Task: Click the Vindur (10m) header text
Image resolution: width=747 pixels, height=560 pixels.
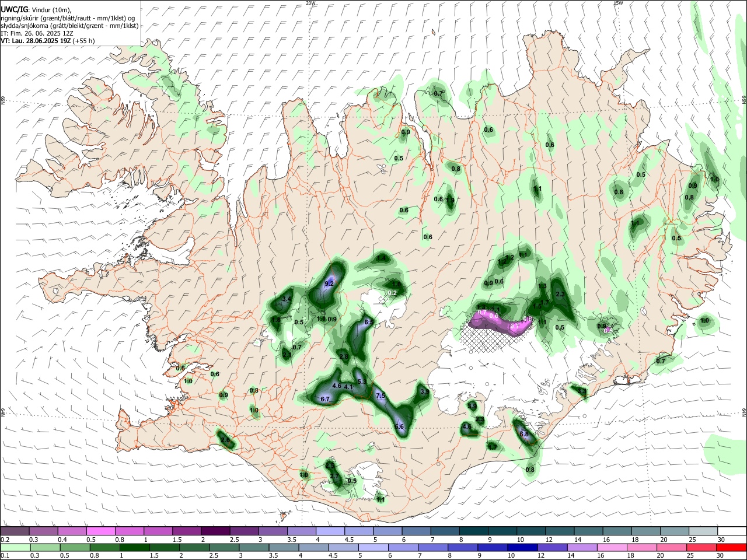Action: pos(51,10)
